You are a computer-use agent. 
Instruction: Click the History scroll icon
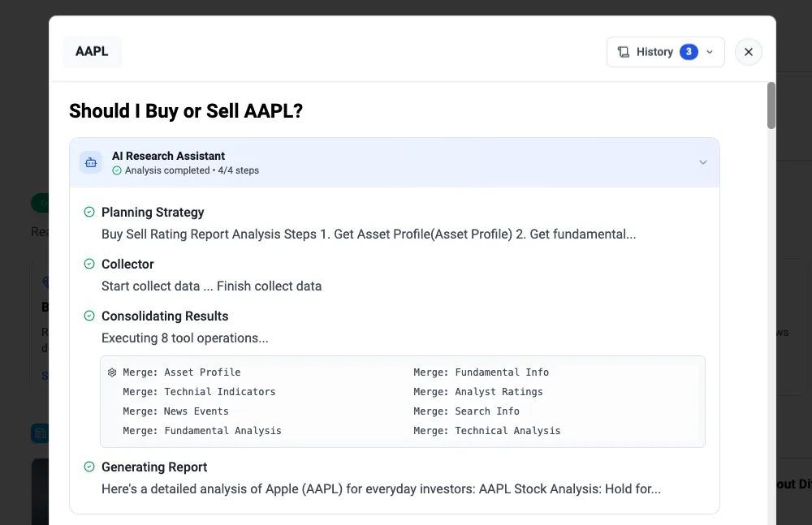tap(624, 52)
